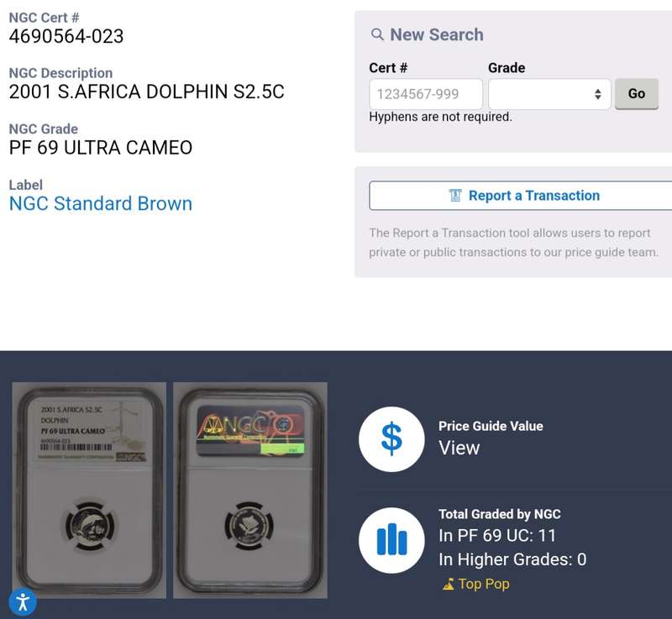This screenshot has height=619, width=672.
Task: Click the Hyphens are not required note
Action: point(440,117)
